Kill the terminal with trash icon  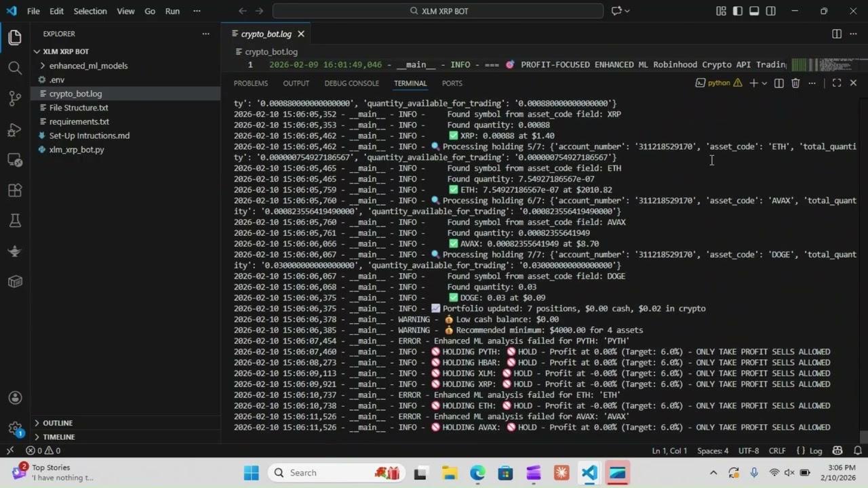click(795, 83)
